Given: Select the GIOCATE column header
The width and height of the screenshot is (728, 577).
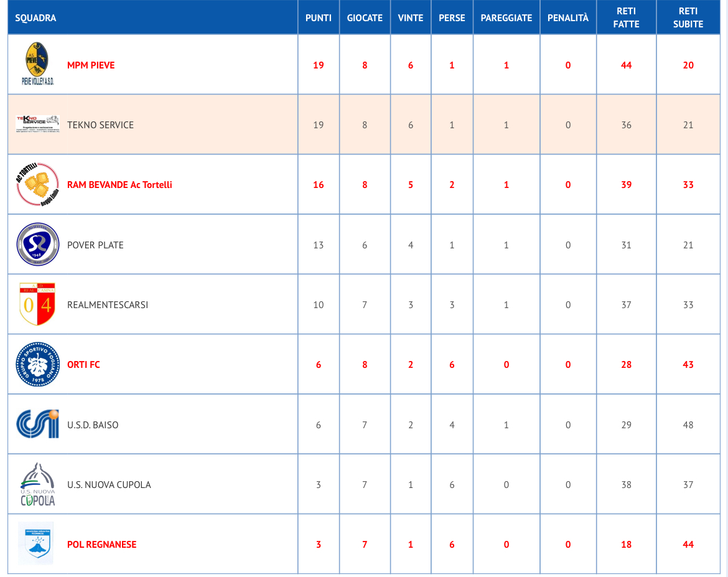Looking at the screenshot, I should click(x=365, y=17).
